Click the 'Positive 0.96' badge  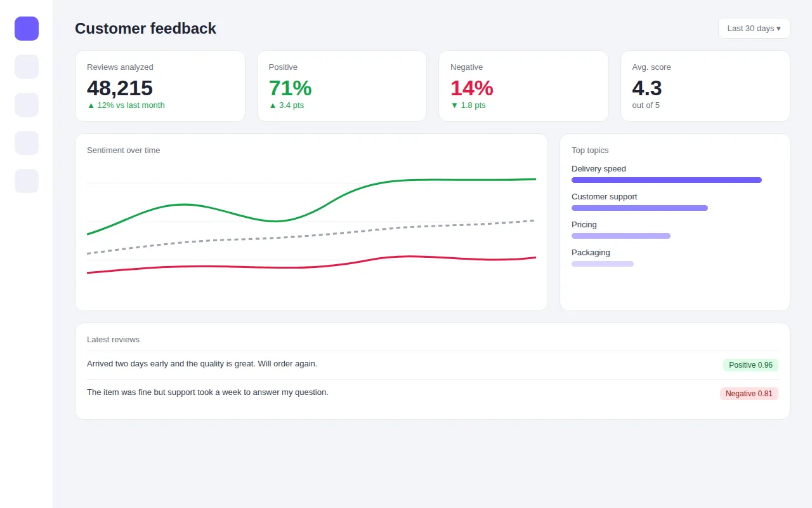tap(750, 365)
